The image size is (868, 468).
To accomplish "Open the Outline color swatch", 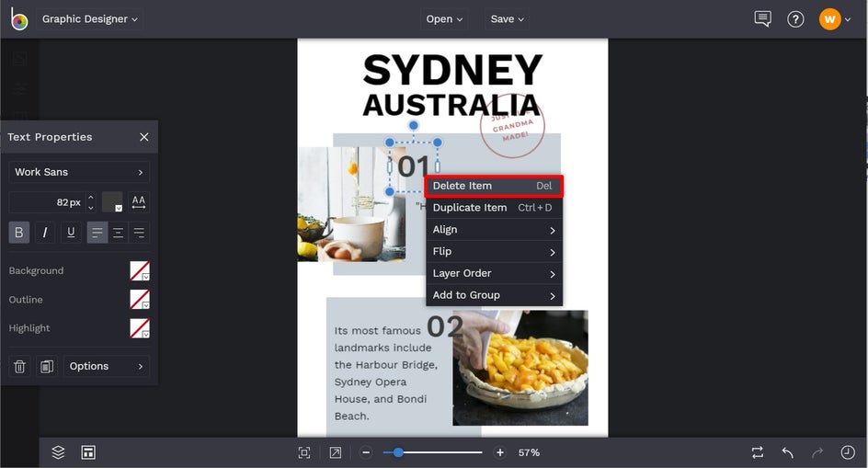I will [x=140, y=300].
